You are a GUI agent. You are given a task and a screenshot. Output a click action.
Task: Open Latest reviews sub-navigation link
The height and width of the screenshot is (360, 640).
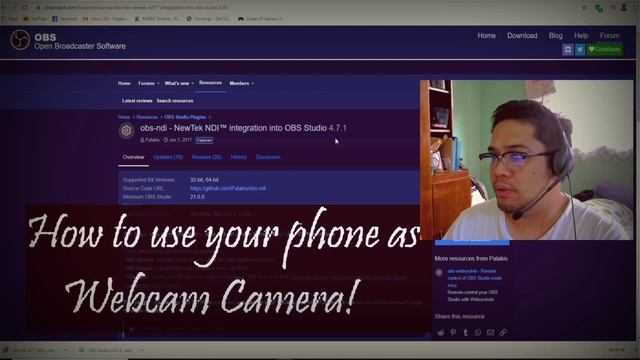(x=137, y=101)
